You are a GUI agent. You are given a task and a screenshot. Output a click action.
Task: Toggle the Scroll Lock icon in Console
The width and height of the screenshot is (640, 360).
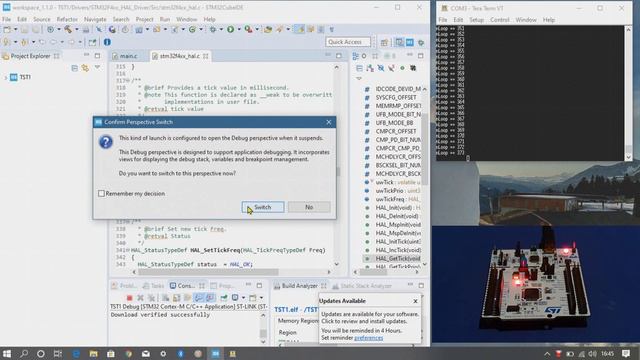tap(176, 298)
